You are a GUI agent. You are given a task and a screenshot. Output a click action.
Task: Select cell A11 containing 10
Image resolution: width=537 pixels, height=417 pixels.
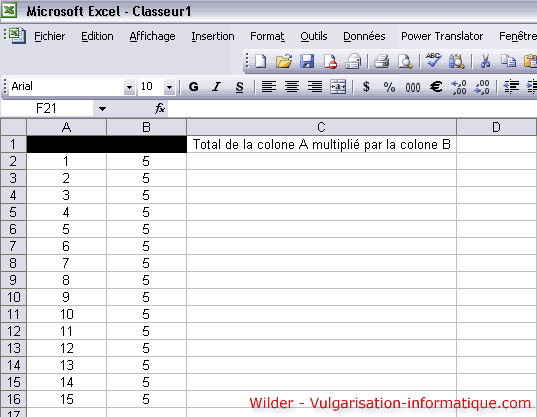66,314
